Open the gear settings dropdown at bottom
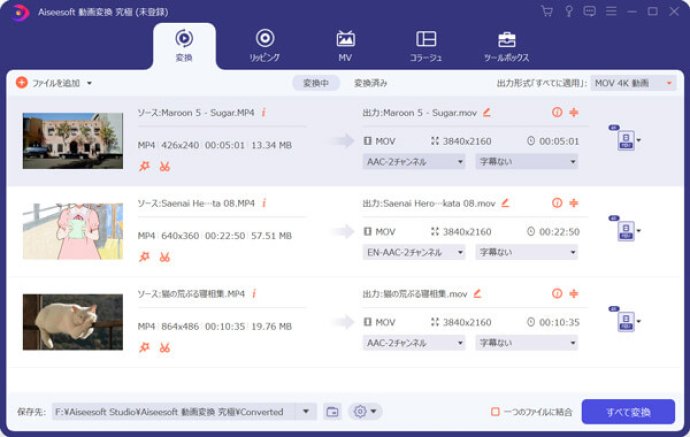This screenshot has width=690, height=437. tap(365, 411)
